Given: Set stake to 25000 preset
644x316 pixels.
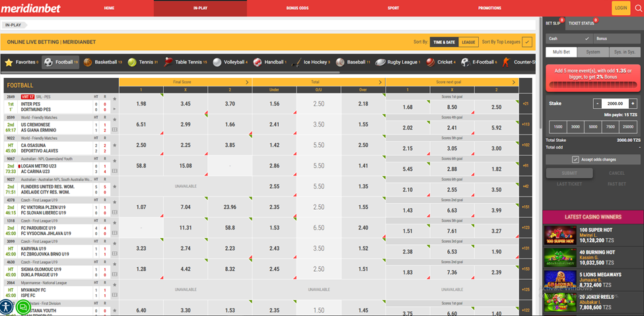Looking at the screenshot, I should [x=627, y=127].
